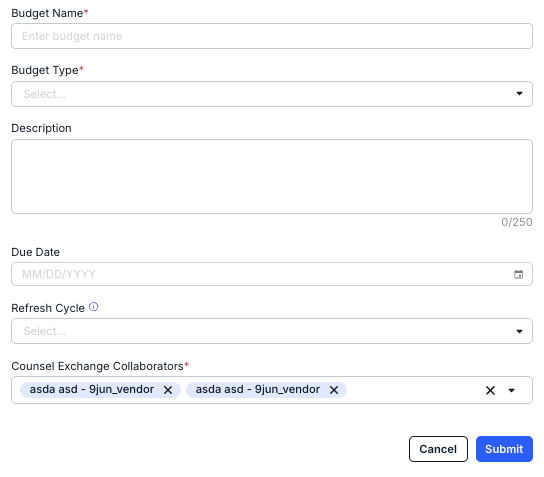Expand the Counsel Exchange Collaborators dropdown arrow
Screen dimensions: 544x477
tap(511, 390)
